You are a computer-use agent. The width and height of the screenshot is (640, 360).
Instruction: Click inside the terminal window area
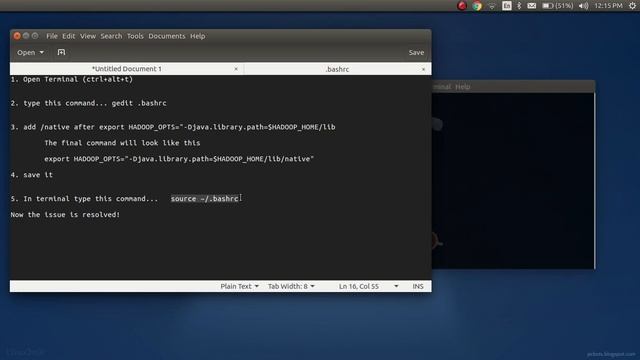pyautogui.click(x=513, y=180)
